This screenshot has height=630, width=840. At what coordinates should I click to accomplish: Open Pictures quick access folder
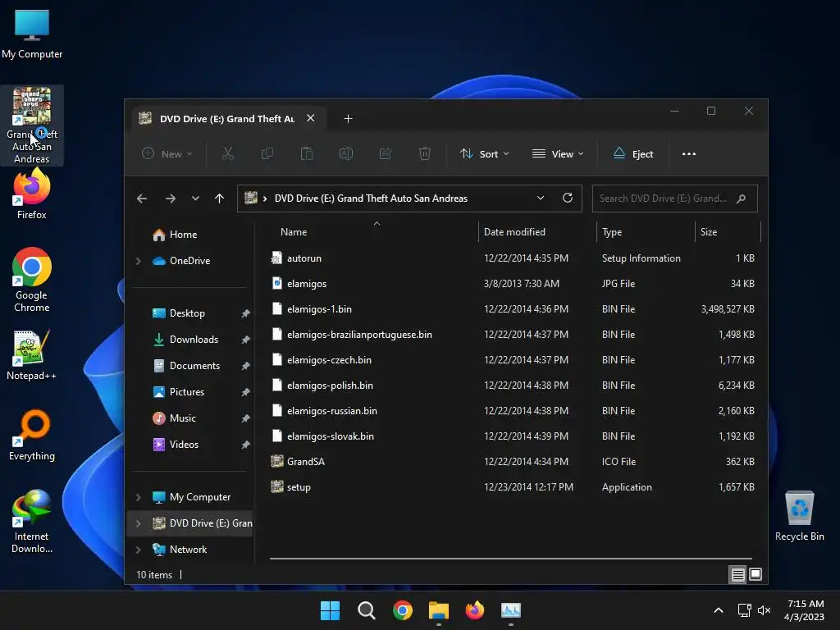pos(178,392)
